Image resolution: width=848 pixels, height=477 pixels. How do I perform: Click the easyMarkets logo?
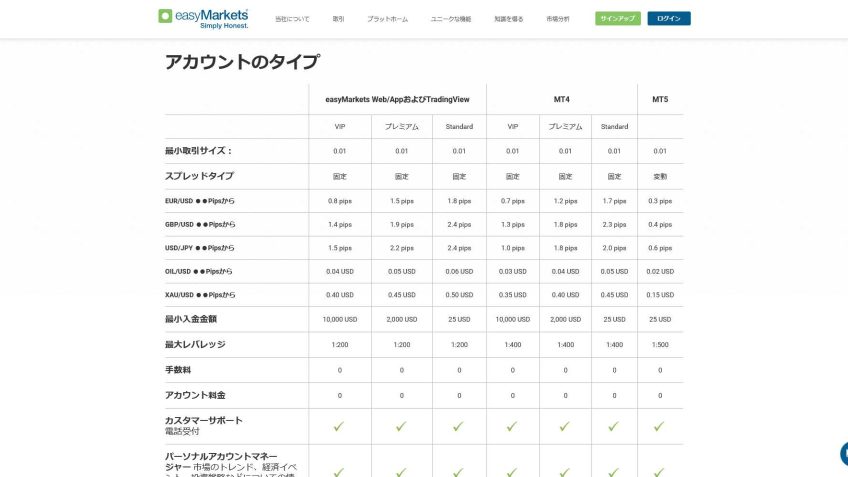203,18
